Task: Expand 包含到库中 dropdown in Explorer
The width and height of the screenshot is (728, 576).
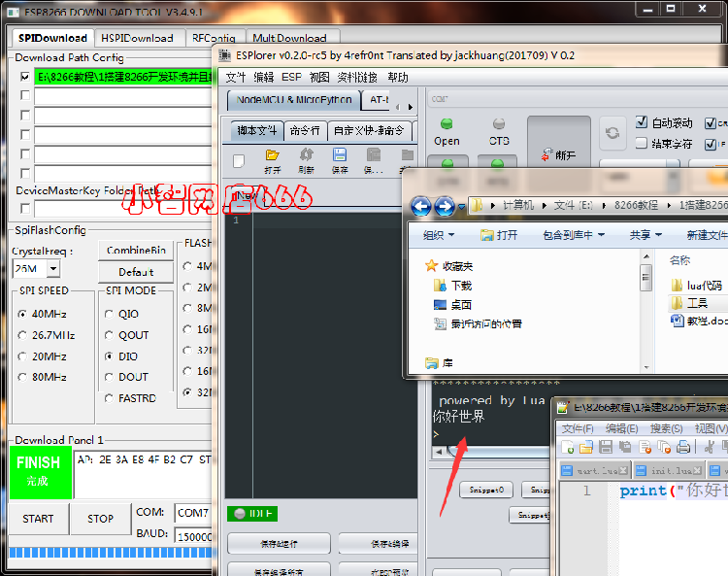Action: click(x=574, y=235)
